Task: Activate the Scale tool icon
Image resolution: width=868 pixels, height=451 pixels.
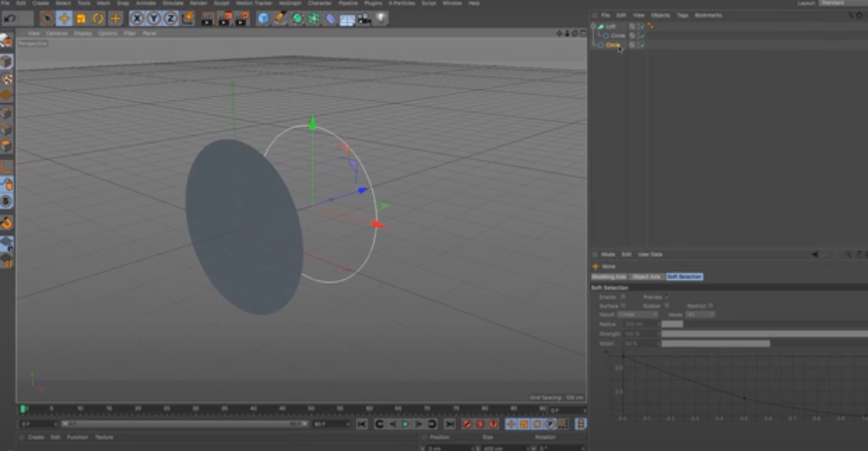Action: (x=81, y=19)
